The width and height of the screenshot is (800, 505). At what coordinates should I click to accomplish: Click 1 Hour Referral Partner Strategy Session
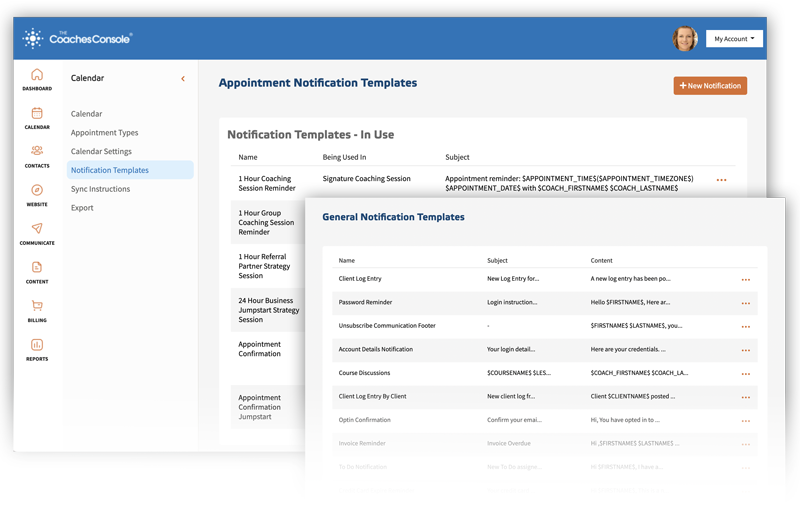tap(264, 266)
